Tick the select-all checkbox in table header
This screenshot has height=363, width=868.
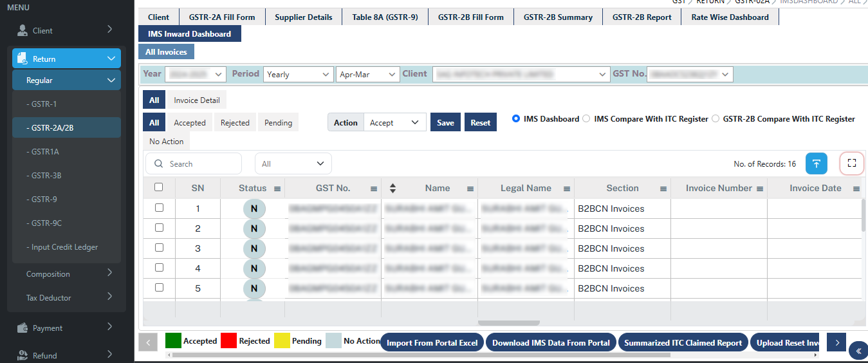tap(159, 187)
